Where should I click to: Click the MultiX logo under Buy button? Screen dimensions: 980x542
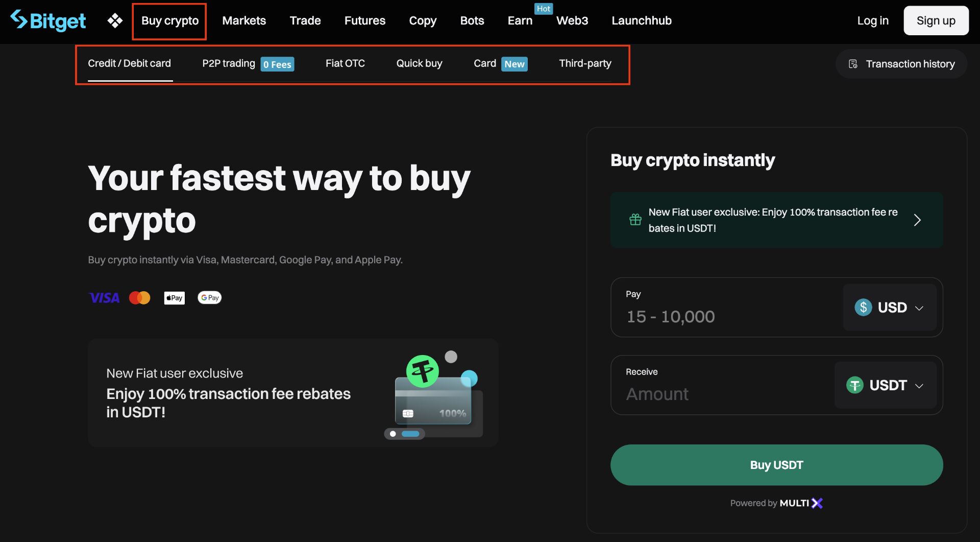click(801, 503)
